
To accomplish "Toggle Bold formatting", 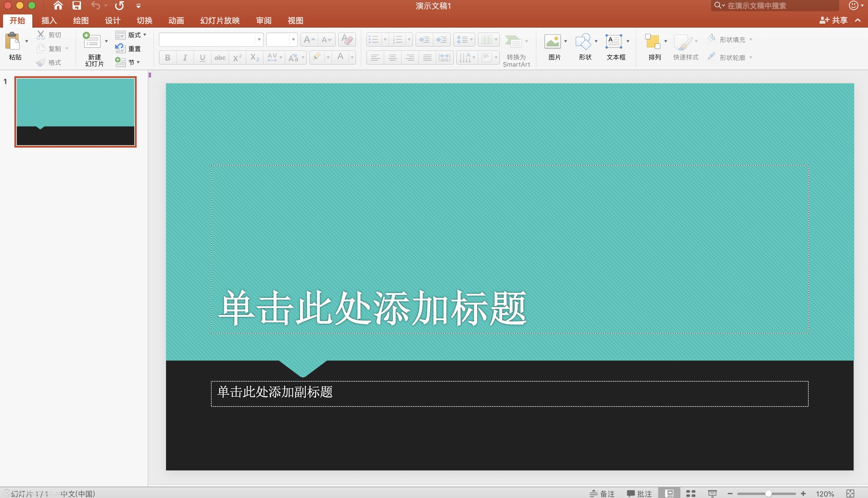I will click(168, 58).
